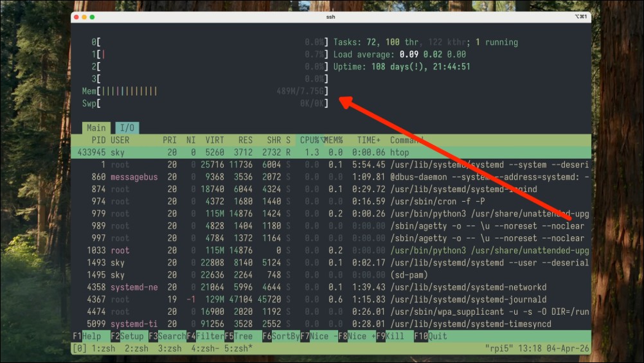Click the green window zoom button

point(93,17)
